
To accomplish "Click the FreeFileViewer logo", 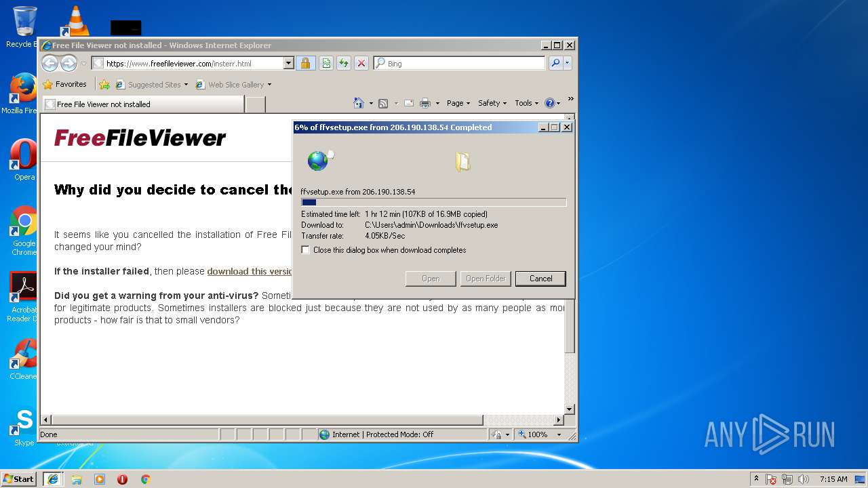I will tap(140, 138).
